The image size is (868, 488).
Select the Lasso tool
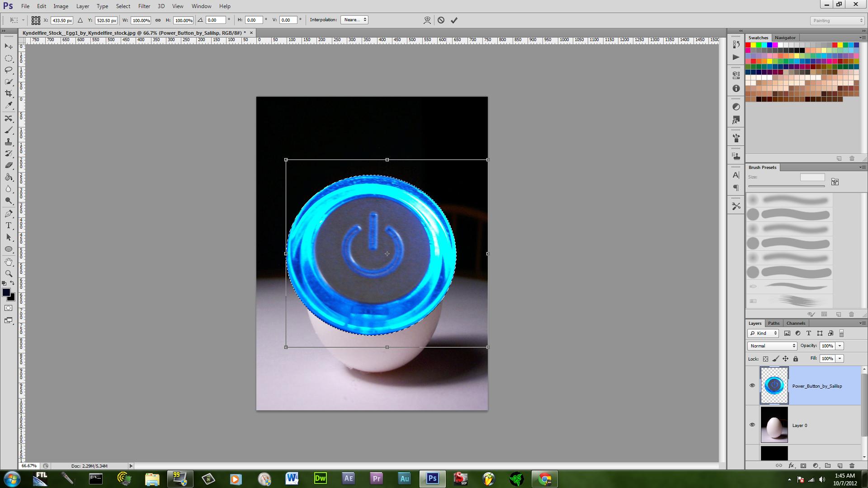click(9, 70)
